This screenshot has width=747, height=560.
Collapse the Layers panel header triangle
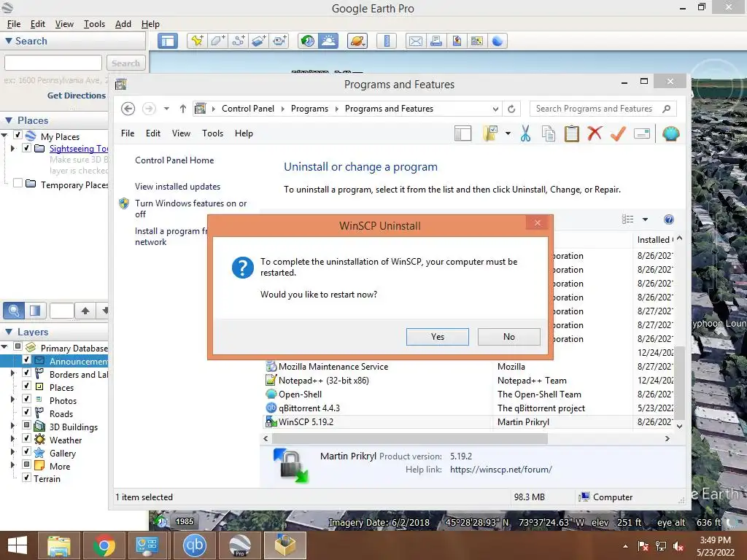9,332
